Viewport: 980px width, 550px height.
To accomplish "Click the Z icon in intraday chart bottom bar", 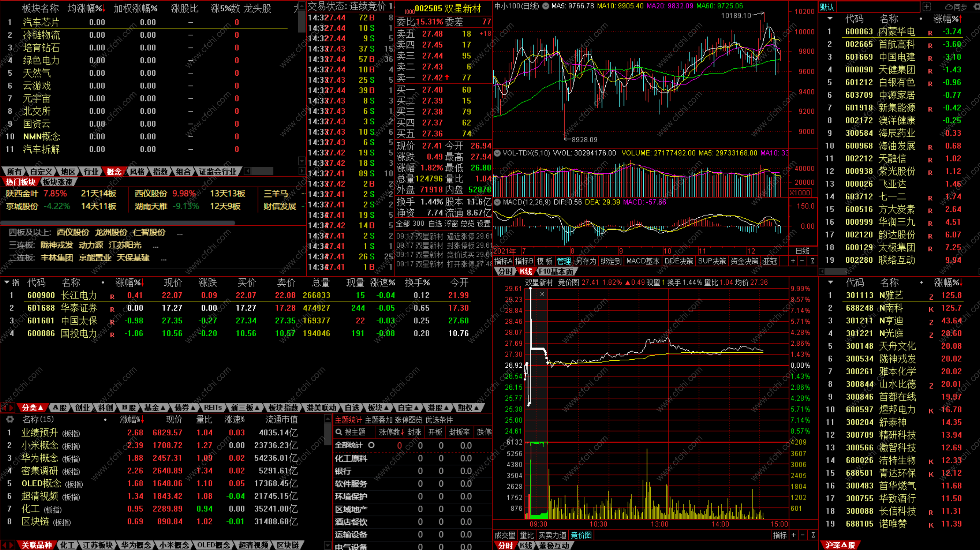I will [813, 535].
